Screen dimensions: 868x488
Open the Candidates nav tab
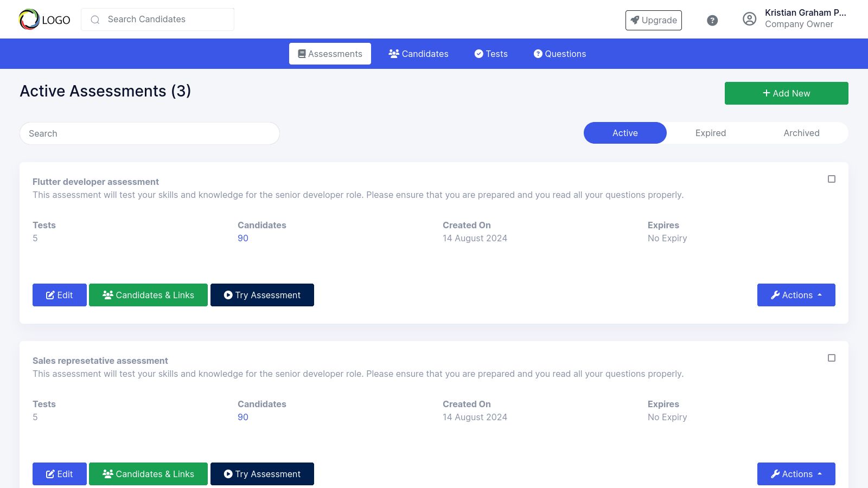pyautogui.click(x=418, y=54)
